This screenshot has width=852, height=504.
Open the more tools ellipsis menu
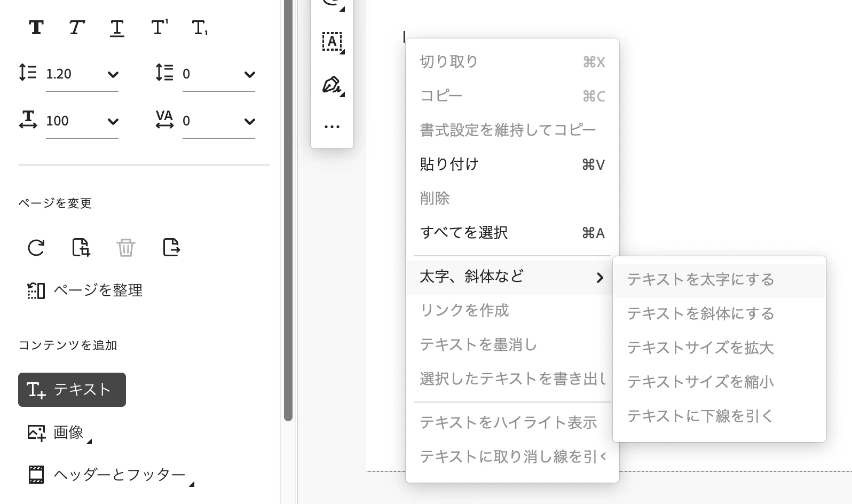(332, 127)
